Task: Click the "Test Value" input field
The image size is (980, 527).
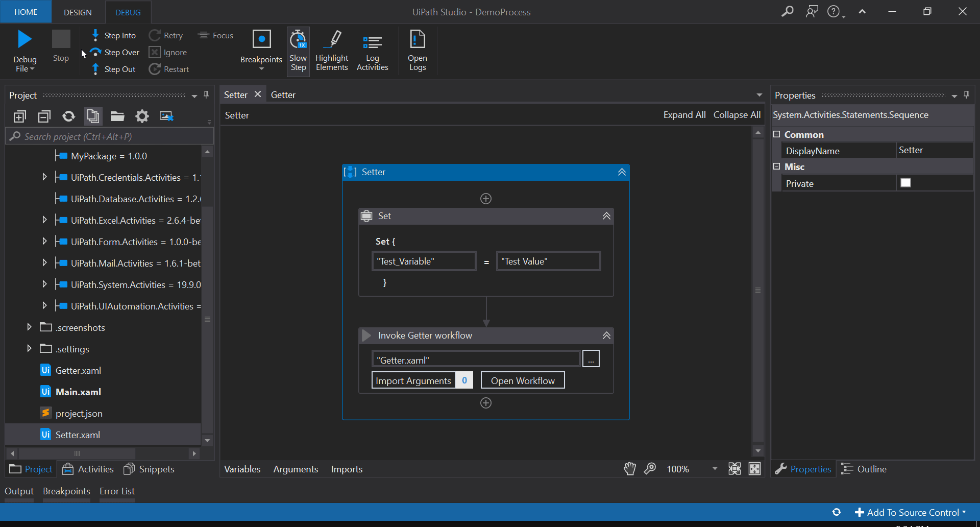Action: (x=548, y=261)
